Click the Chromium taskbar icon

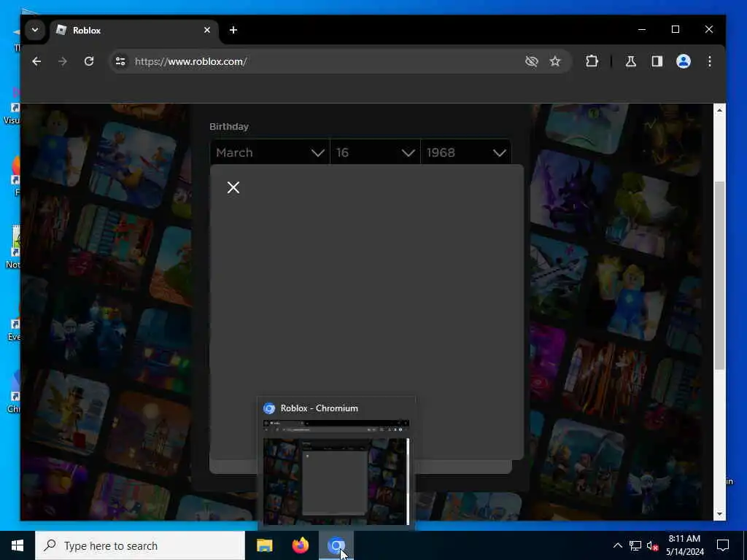tap(336, 545)
